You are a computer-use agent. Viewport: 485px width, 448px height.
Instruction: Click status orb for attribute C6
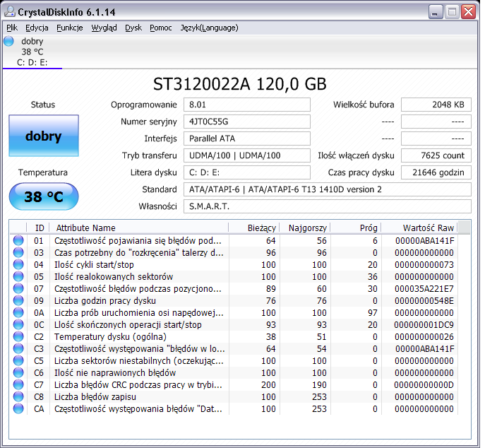(18, 372)
